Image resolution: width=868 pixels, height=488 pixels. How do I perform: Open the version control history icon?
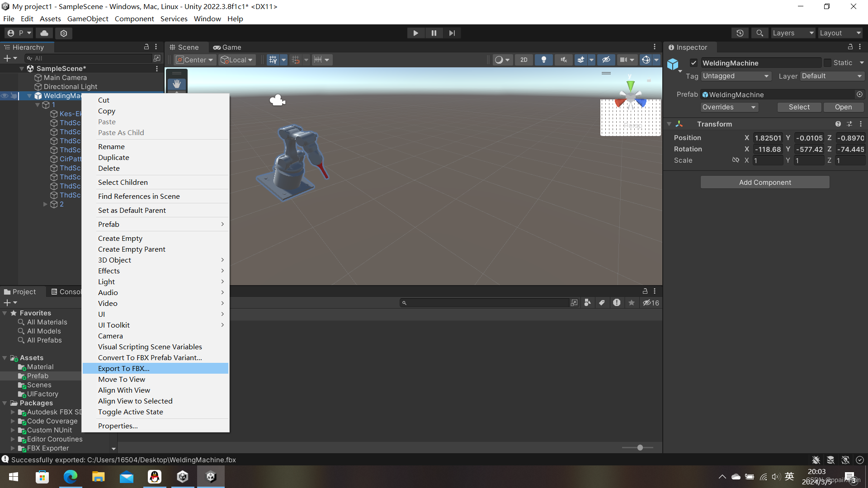coord(740,33)
